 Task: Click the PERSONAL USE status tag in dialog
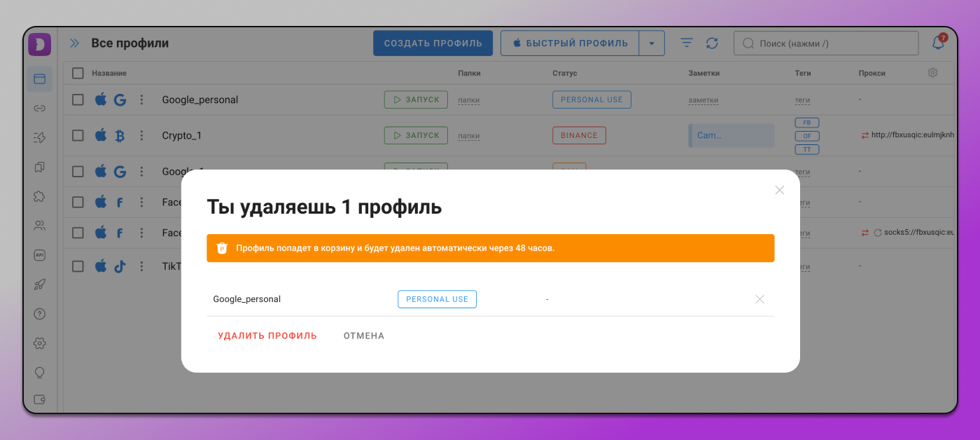437,299
